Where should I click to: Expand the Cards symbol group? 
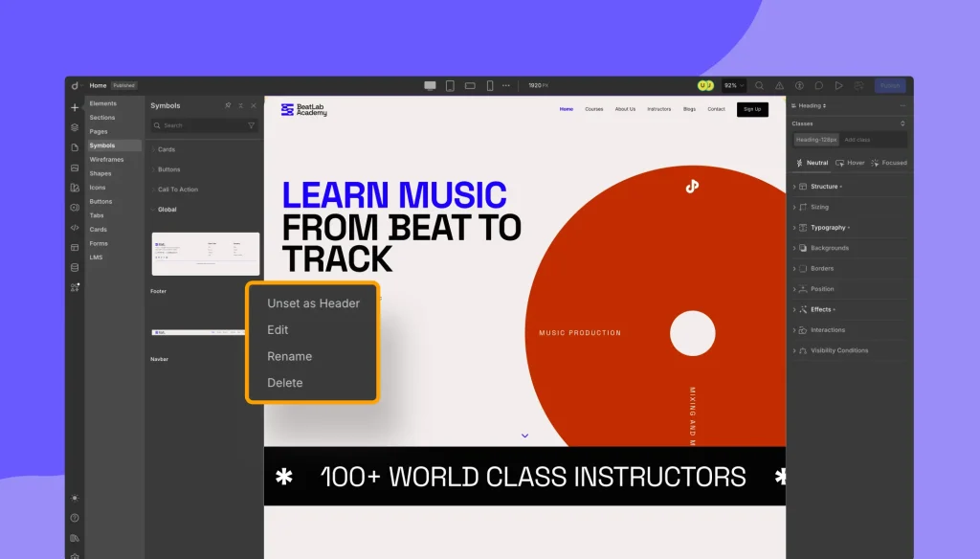pos(167,149)
